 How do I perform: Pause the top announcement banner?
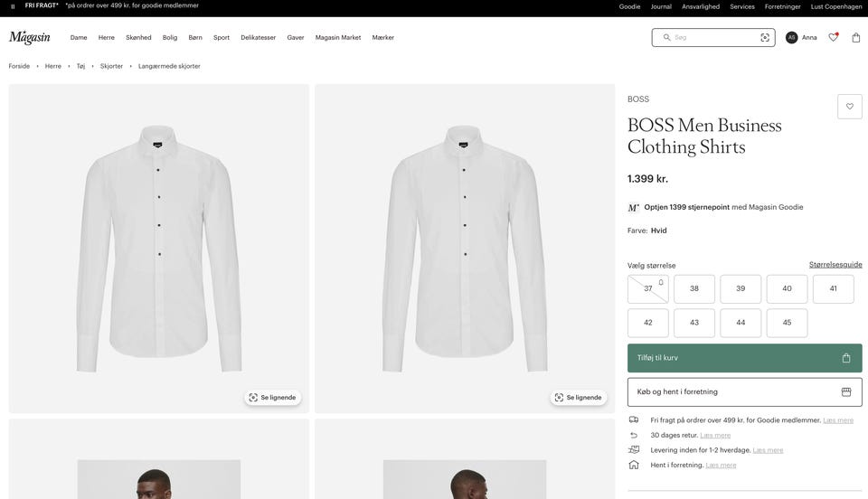click(13, 6)
